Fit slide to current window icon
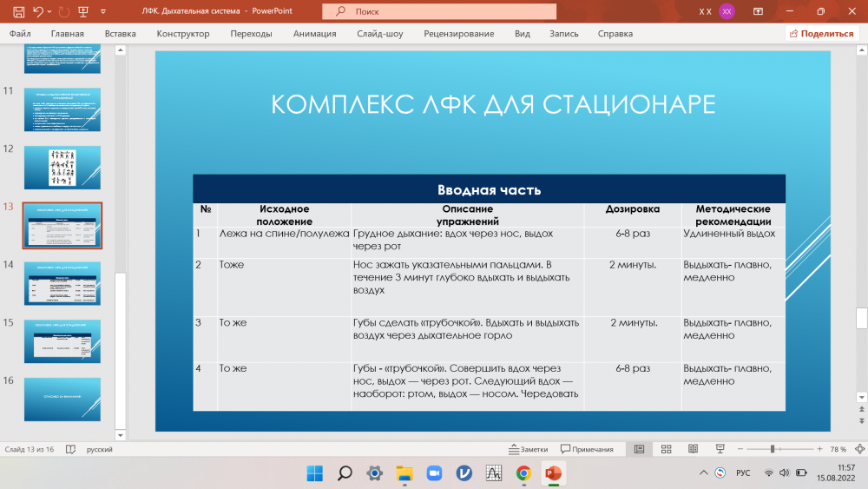Viewport: 868px width, 489px height. coord(857,449)
